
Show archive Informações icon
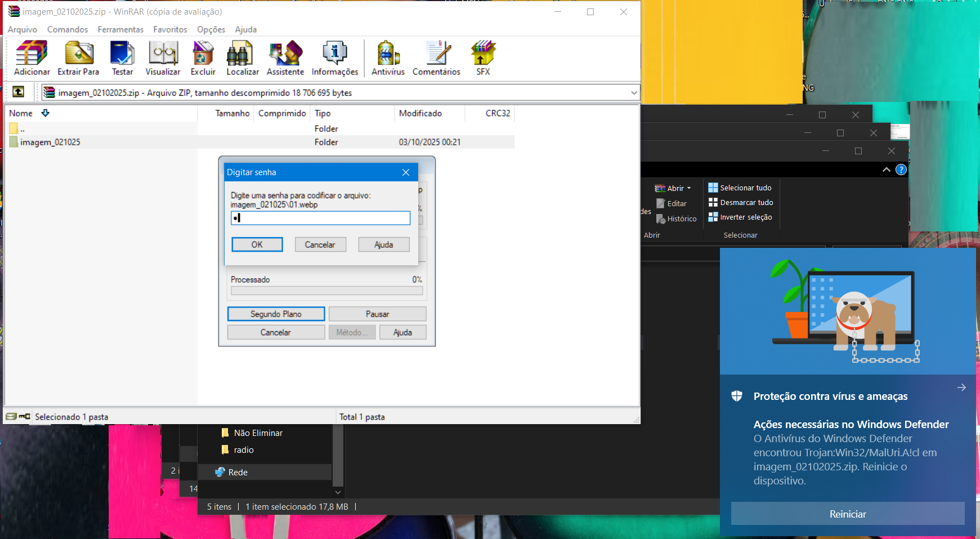tap(335, 58)
